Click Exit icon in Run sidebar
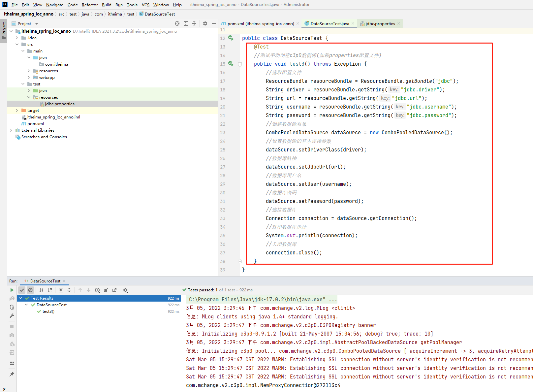 click(12, 352)
